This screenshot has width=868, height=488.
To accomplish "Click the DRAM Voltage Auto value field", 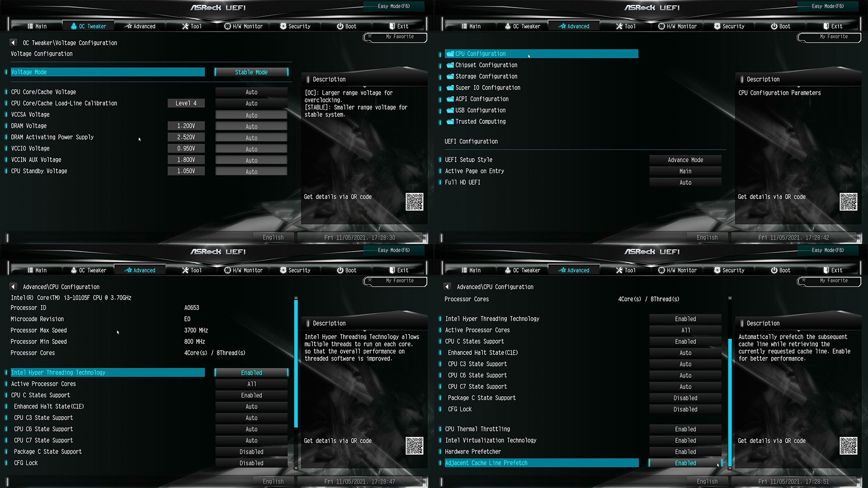I will pos(251,127).
